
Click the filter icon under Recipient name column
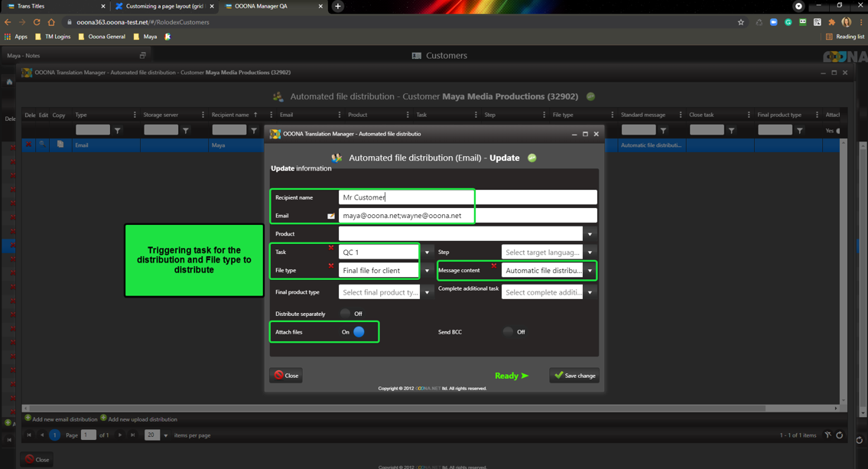pyautogui.click(x=254, y=130)
